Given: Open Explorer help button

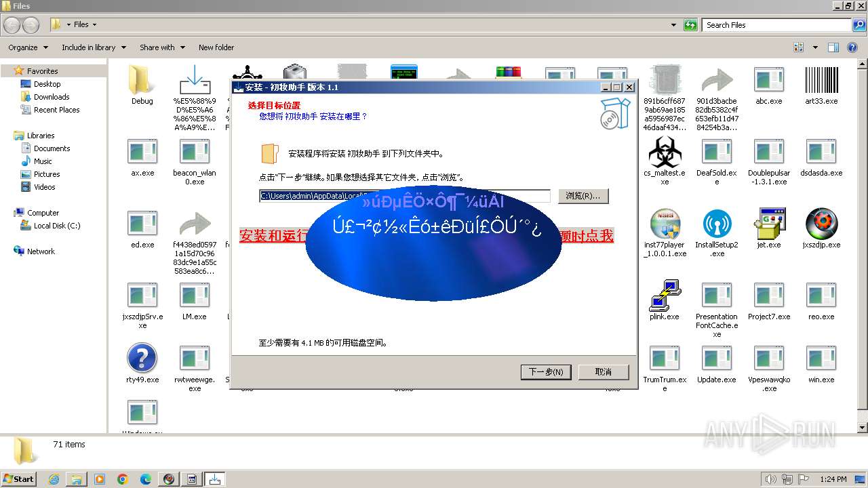Looking at the screenshot, I should click(853, 47).
